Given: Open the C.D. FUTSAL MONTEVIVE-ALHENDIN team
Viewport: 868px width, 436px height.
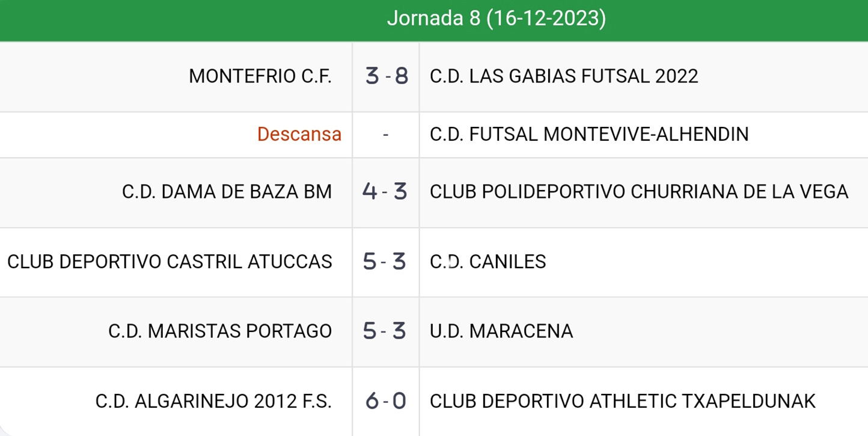Looking at the screenshot, I should coord(589,134).
